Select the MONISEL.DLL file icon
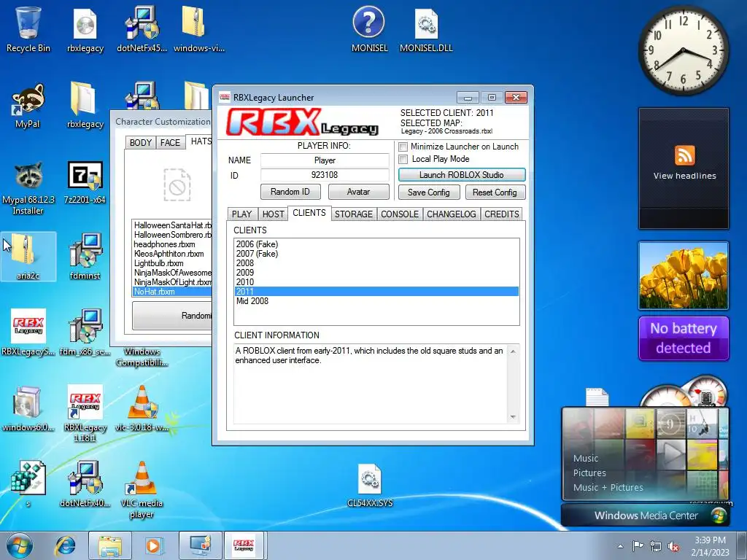Screen dimensions: 747x560 coord(426,30)
